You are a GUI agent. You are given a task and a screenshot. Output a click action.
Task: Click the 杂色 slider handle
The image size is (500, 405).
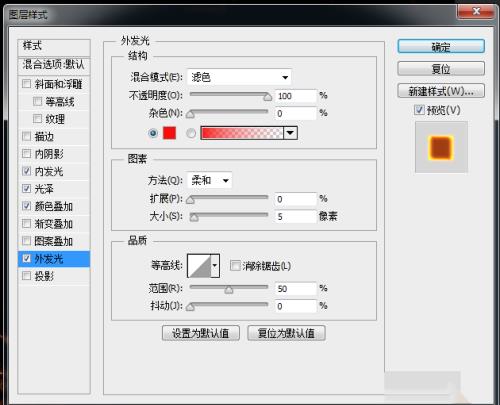(190, 115)
